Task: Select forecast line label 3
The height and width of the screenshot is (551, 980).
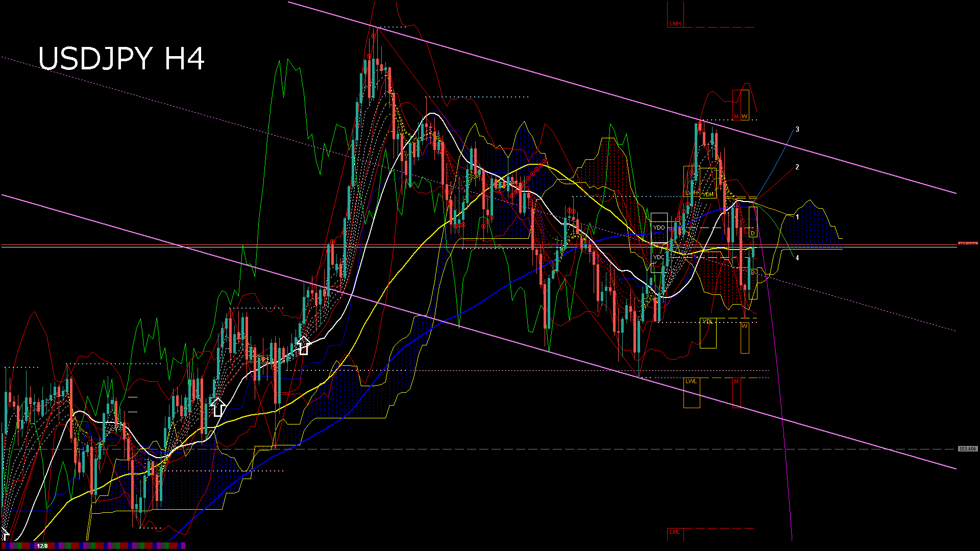Action: click(797, 130)
